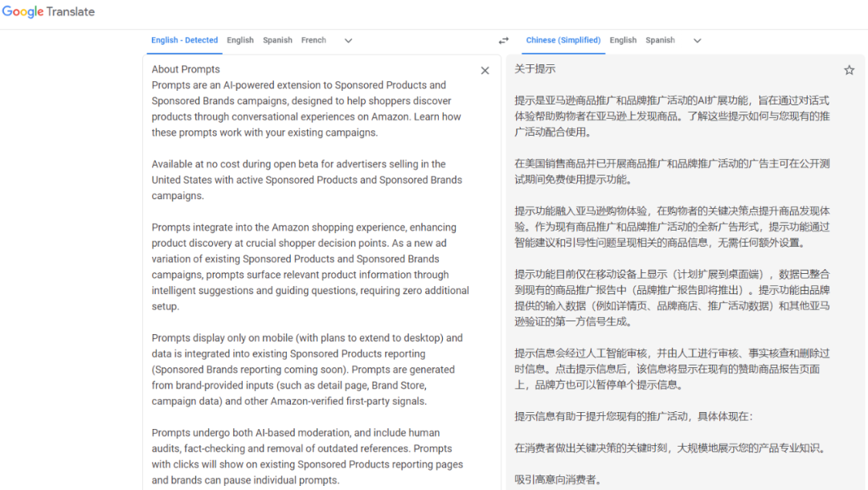Screen dimensions: 868x490
Task: Click translated paragraph starting 提示功能融入亚马逊
Action: (672, 227)
